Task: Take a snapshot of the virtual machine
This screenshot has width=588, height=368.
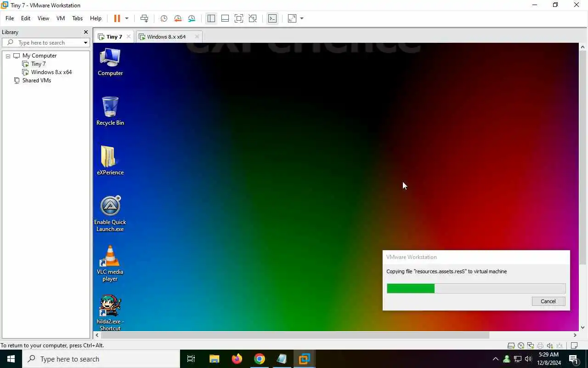Action: point(164,18)
